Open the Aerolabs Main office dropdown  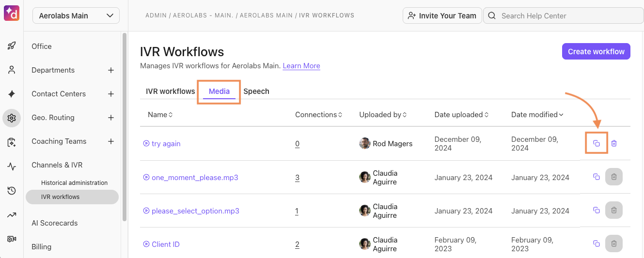tap(76, 15)
